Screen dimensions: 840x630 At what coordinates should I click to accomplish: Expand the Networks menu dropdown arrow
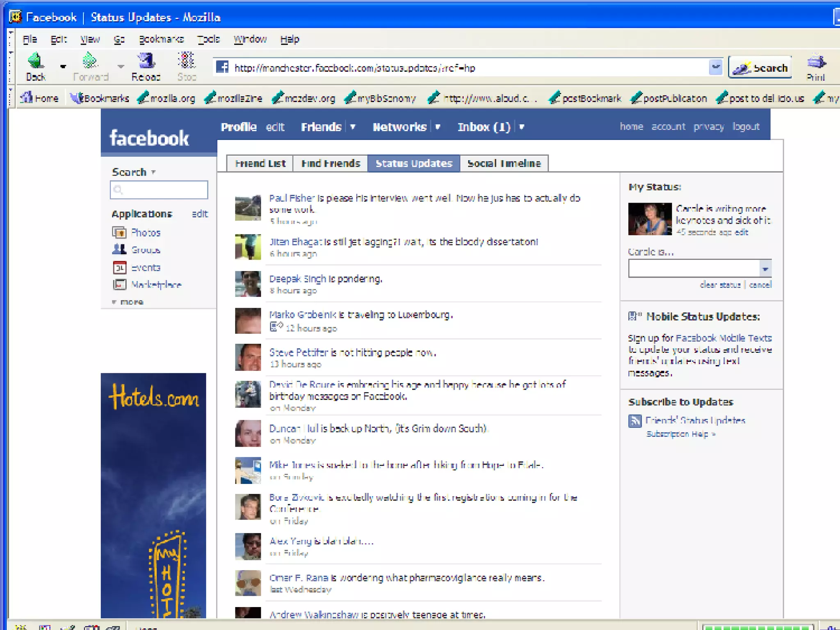[438, 127]
